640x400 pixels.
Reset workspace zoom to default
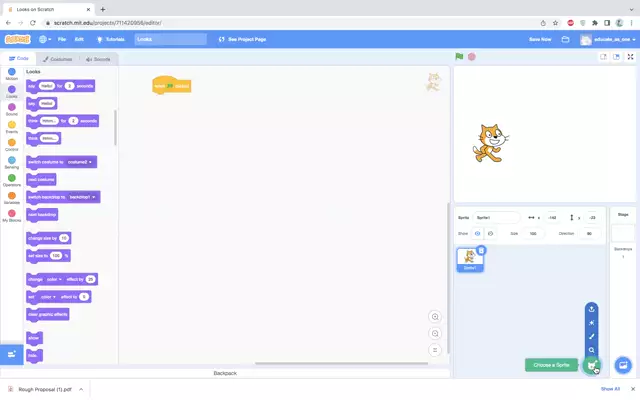click(435, 350)
